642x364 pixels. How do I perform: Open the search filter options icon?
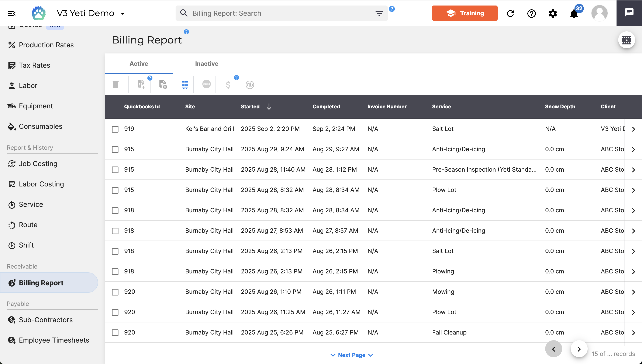click(x=379, y=14)
